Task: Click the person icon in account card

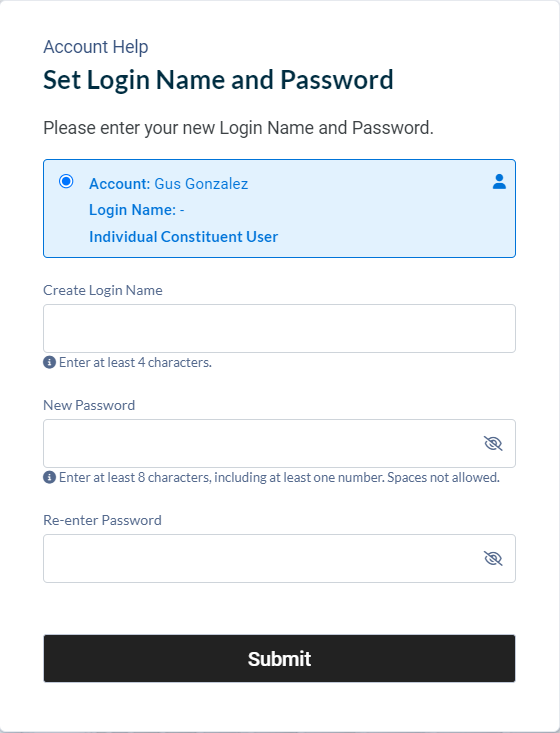Action: [499, 181]
